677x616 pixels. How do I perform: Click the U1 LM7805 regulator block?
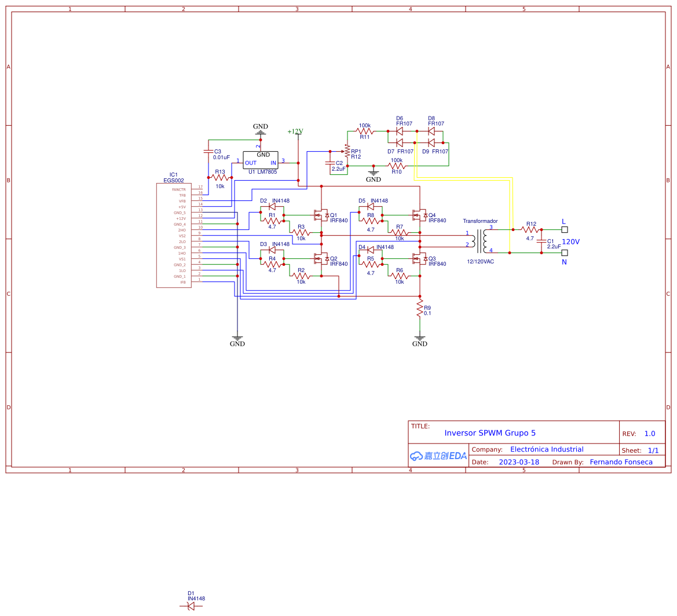click(260, 159)
